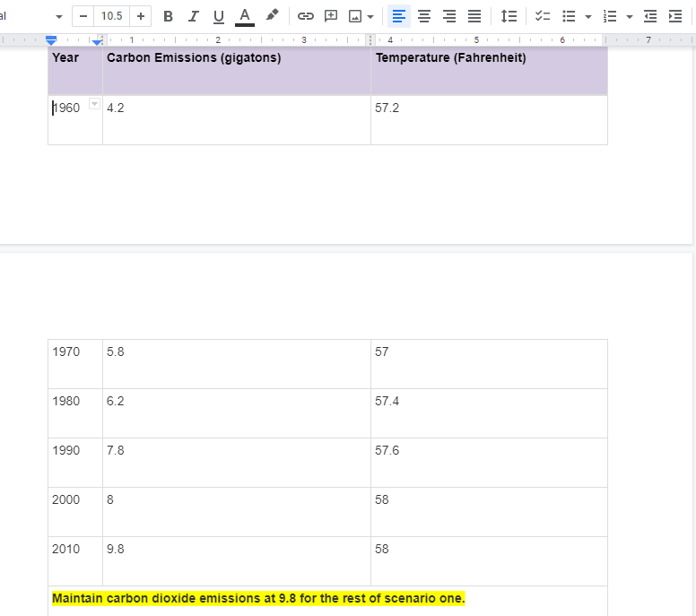This screenshot has width=696, height=616.
Task: Insert a link with the link icon
Action: click(x=305, y=16)
